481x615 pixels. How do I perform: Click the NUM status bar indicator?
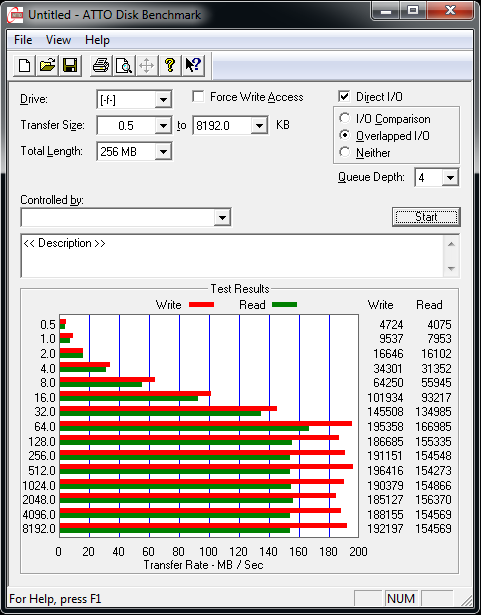[401, 599]
